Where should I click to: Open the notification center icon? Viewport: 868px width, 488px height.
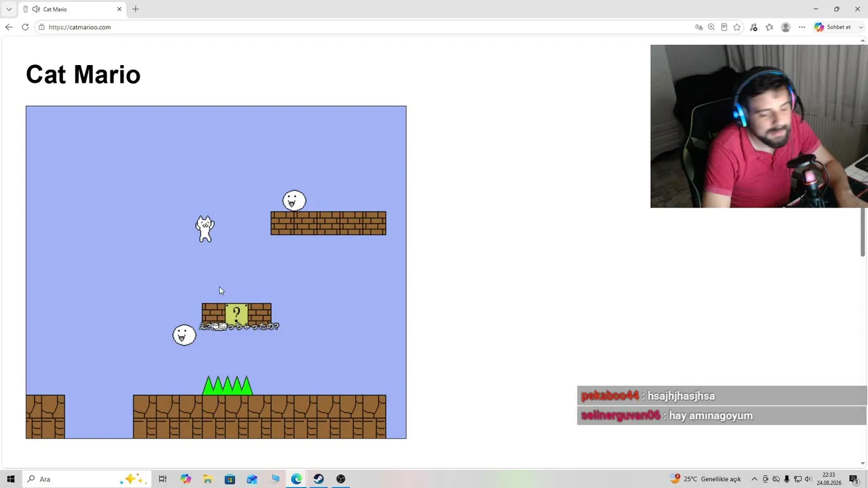coord(854,479)
